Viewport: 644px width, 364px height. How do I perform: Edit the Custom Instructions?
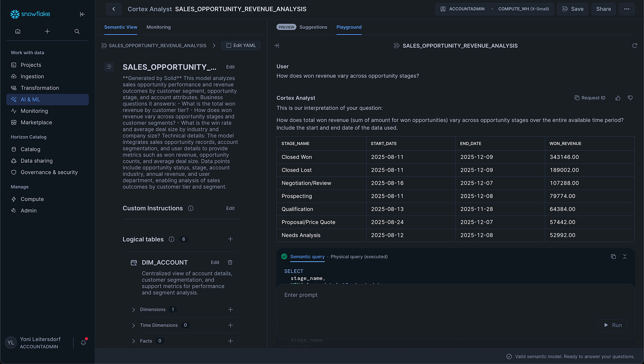tap(230, 208)
